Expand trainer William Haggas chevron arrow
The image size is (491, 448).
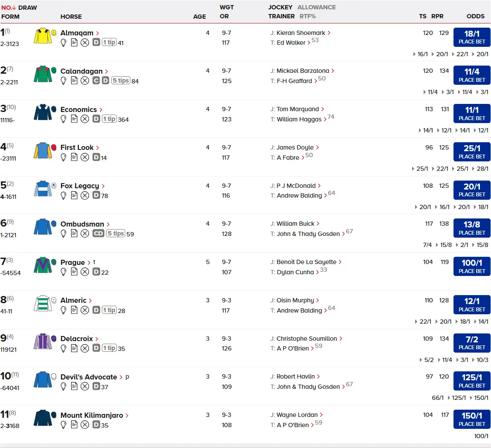(325, 119)
